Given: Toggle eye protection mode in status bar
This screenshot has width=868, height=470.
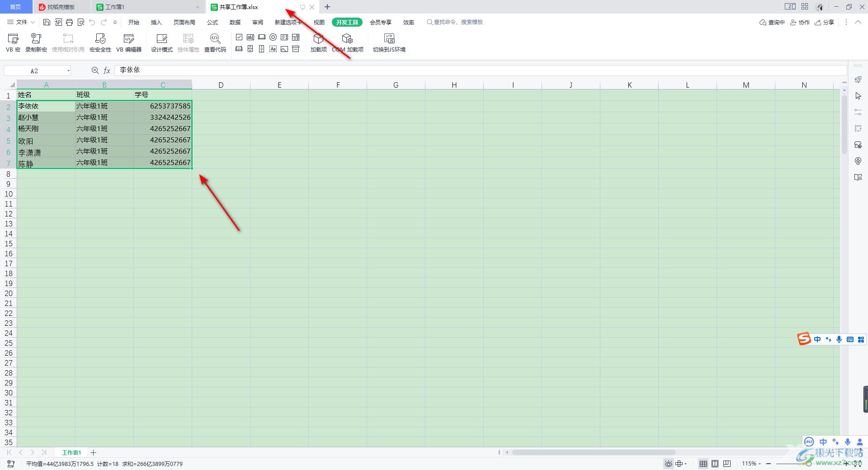Looking at the screenshot, I should pos(668,464).
